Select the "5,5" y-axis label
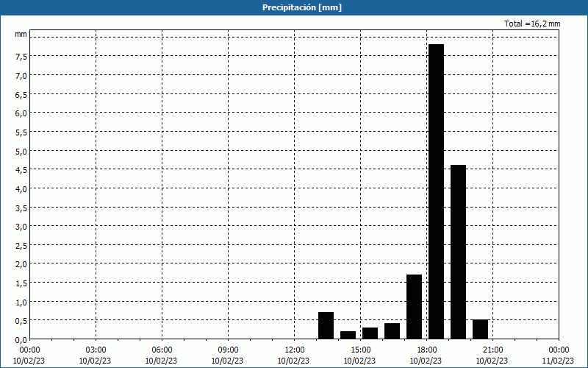Screen dimensions: 588x368 pyautogui.click(x=21, y=132)
